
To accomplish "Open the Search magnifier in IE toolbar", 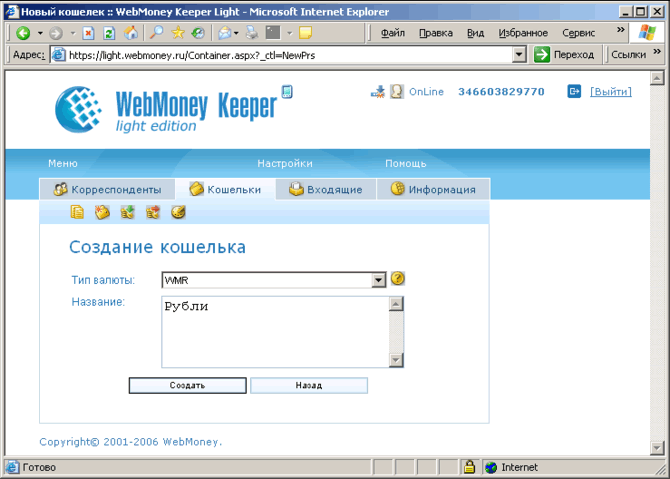I will (157, 32).
